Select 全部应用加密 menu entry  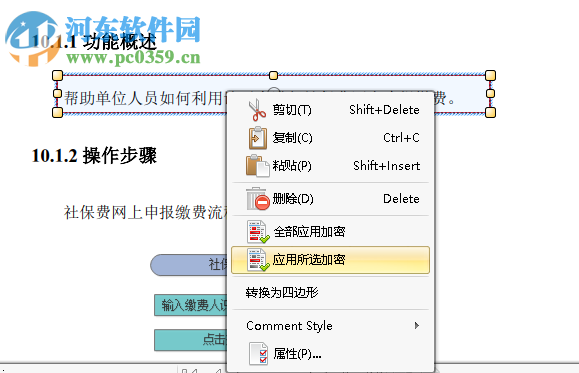[330, 232]
